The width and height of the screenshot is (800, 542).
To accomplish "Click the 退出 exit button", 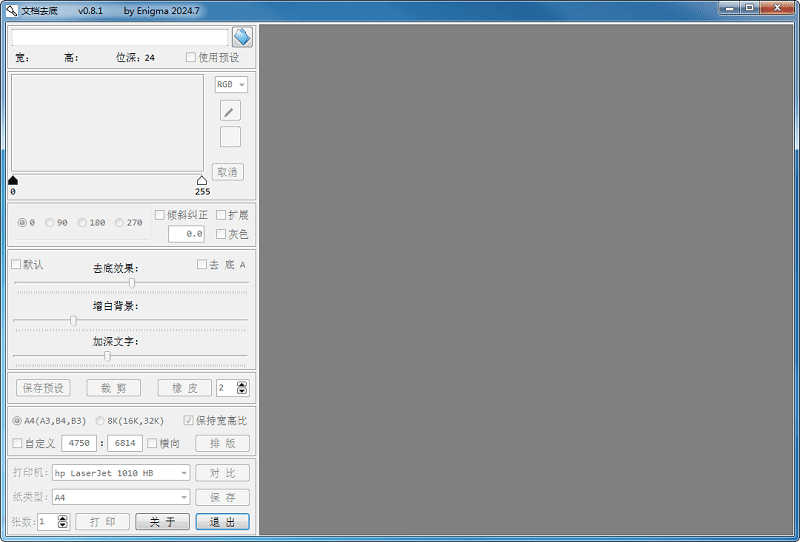I will pos(222,522).
